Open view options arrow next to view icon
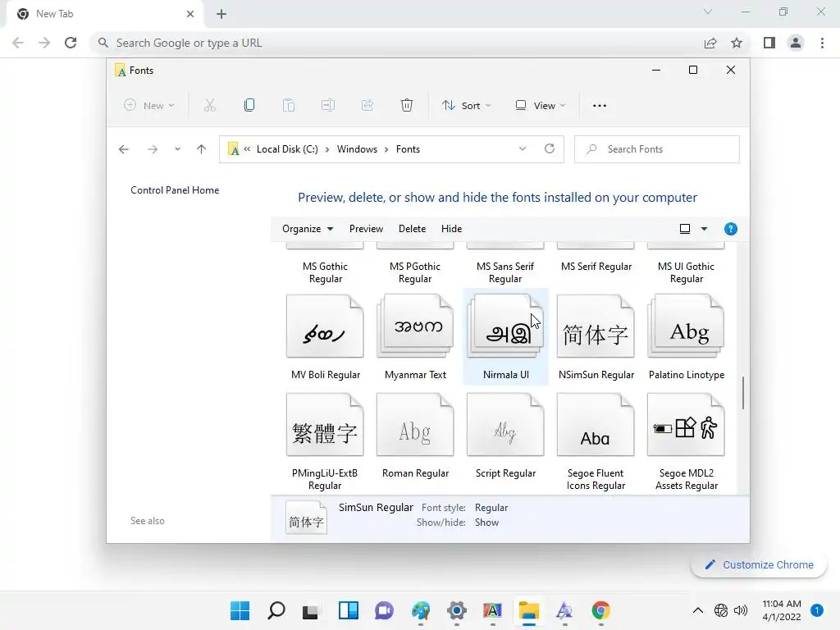840x630 pixels. [705, 229]
